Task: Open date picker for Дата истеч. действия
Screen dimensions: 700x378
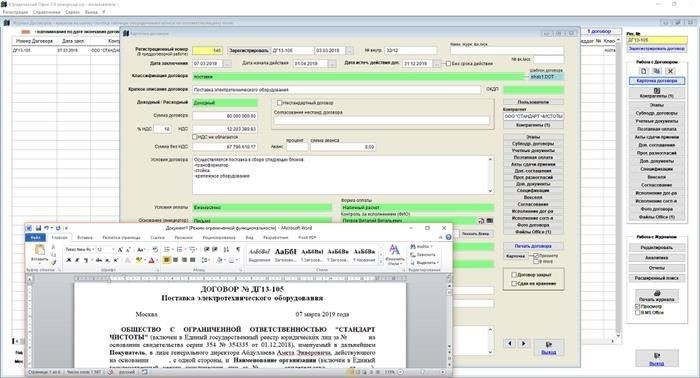Action: pyautogui.click(x=437, y=64)
